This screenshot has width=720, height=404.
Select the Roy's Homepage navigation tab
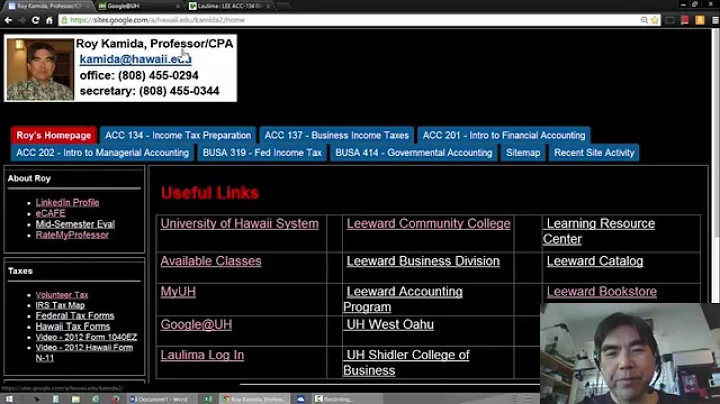54,135
